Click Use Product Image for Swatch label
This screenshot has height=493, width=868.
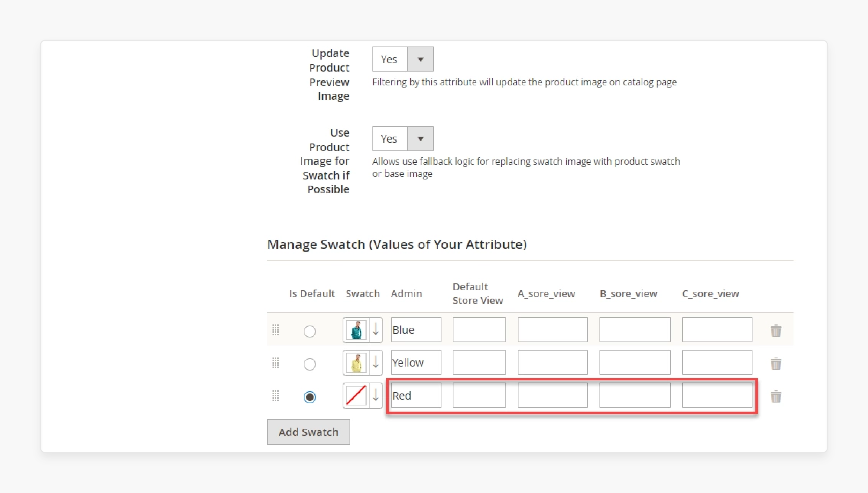[x=325, y=161]
